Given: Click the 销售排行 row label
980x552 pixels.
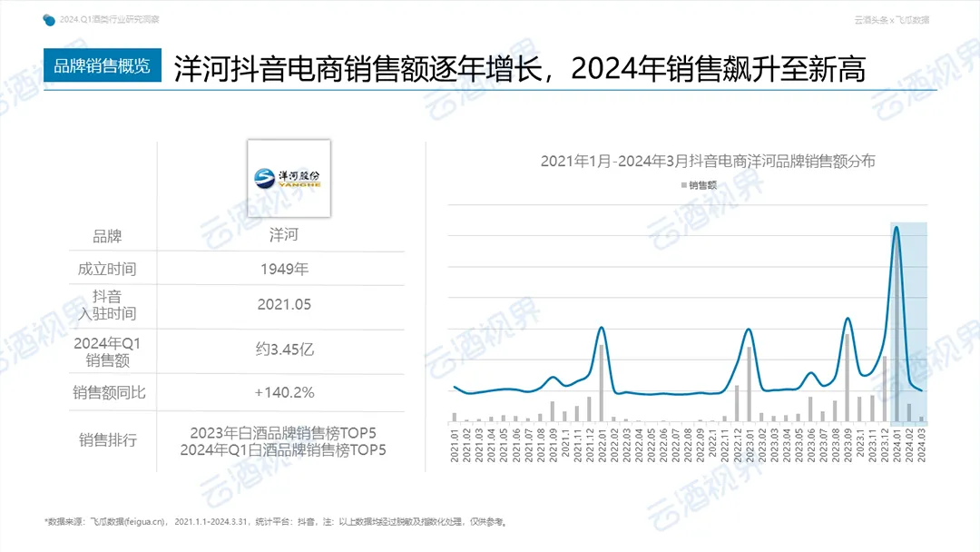Looking at the screenshot, I should click(107, 440).
